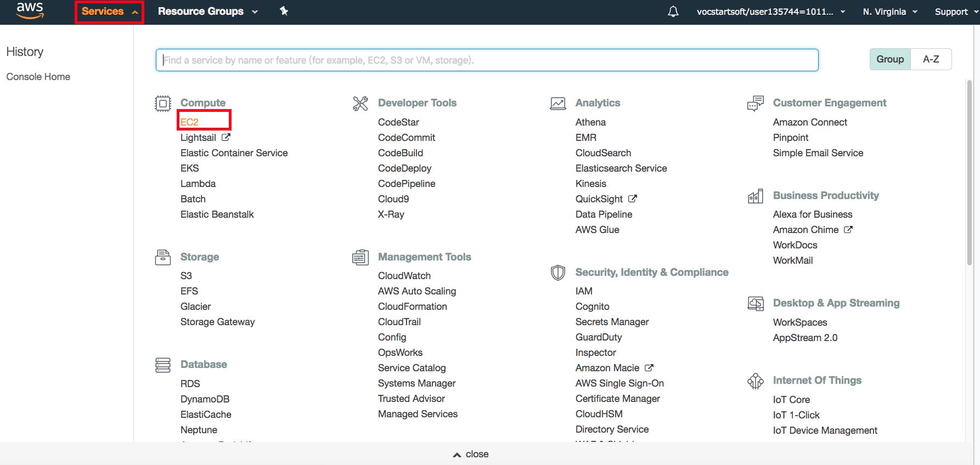Open Athena analytics service
Image resolution: width=980 pixels, height=465 pixels.
coord(591,122)
